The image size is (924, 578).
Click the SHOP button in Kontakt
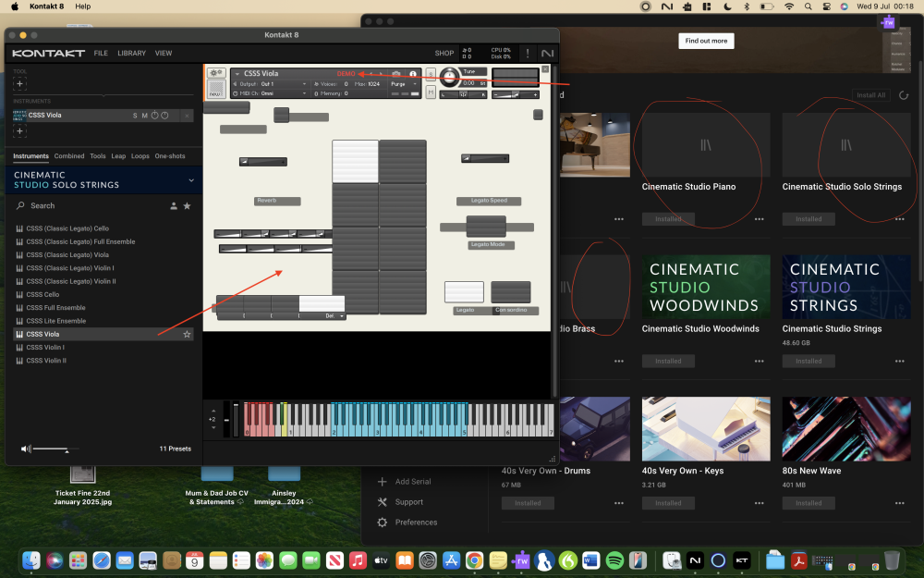coord(444,53)
